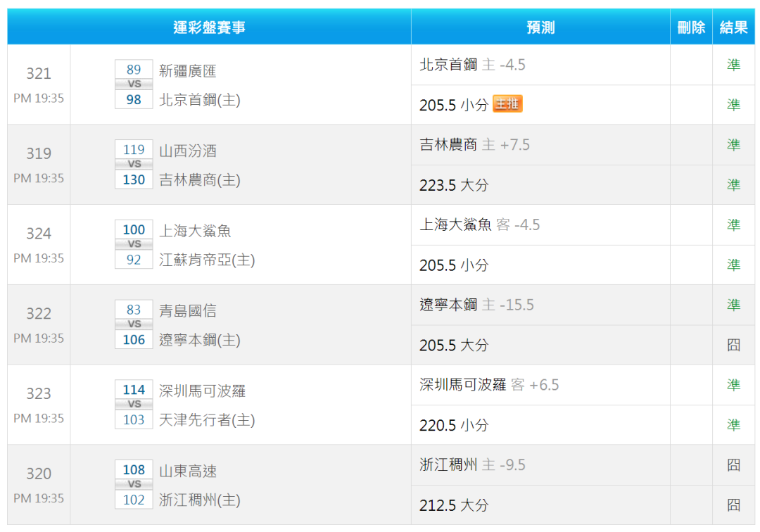
Task: Click the 囧 result for 浙江稠州 -9.5
Action: [733, 464]
